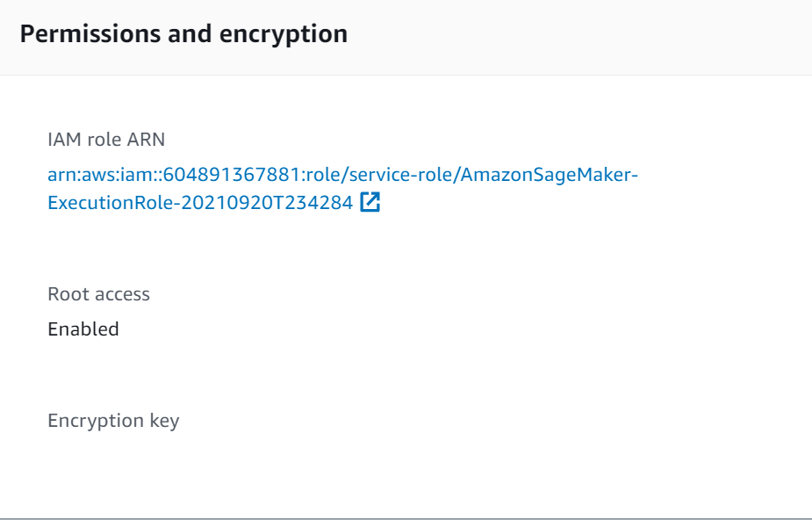The image size is (812, 520).
Task: Click the 'Root access' field label
Action: point(98,294)
